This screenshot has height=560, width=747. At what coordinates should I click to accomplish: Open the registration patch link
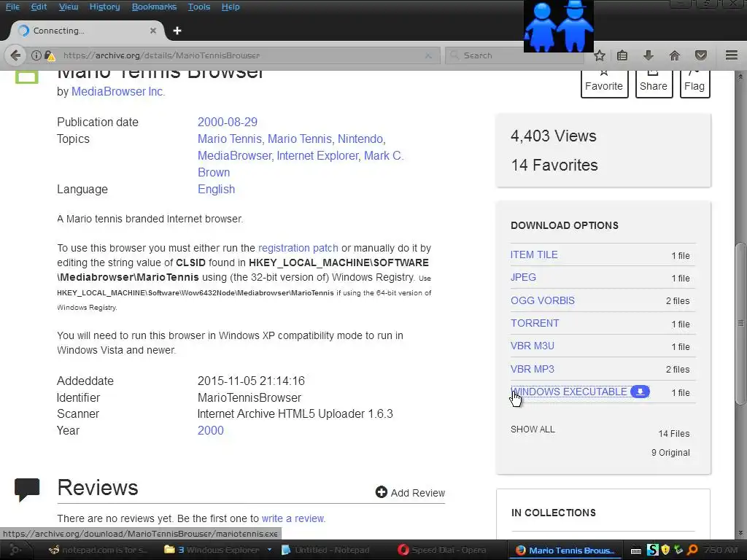click(298, 248)
